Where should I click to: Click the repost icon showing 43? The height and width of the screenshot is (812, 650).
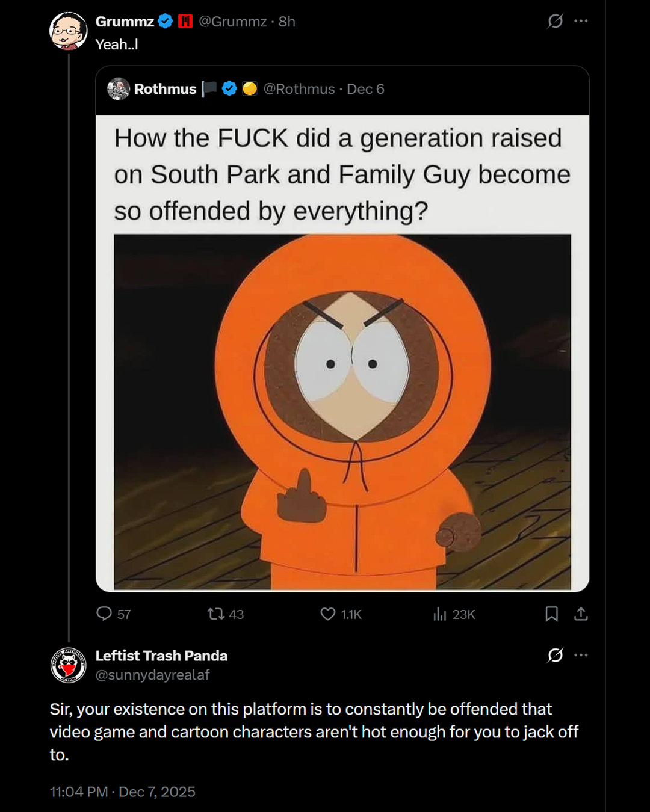215,614
